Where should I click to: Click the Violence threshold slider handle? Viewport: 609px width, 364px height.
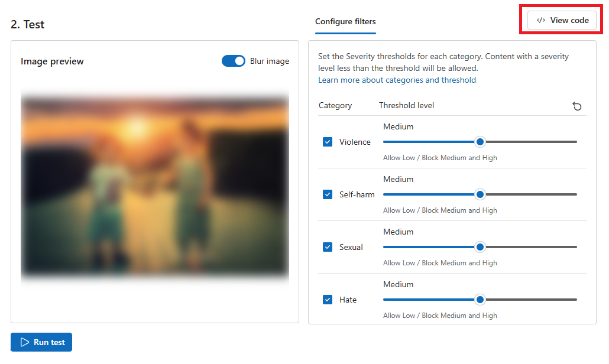[480, 142]
